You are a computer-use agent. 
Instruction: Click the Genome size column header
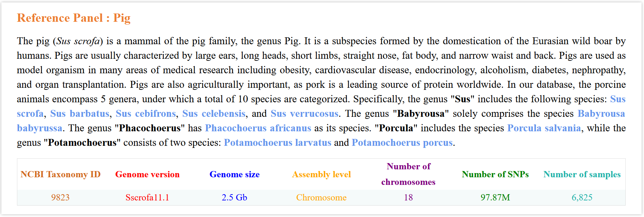tap(234, 174)
